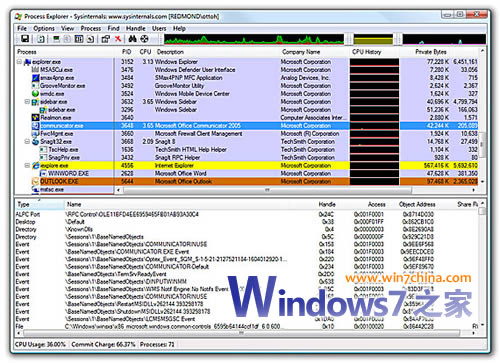The height and width of the screenshot is (363, 500).
Task: Click the Save toolbar icon
Action: 25,39
